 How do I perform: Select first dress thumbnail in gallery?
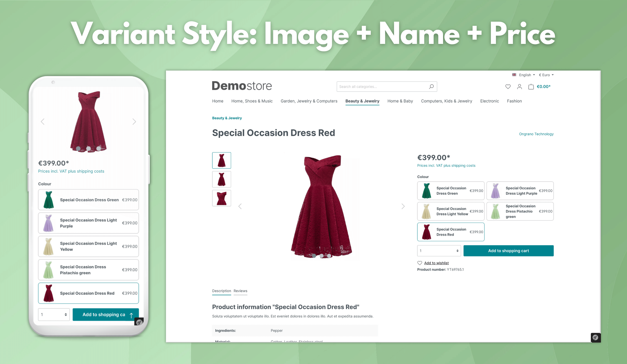(221, 160)
